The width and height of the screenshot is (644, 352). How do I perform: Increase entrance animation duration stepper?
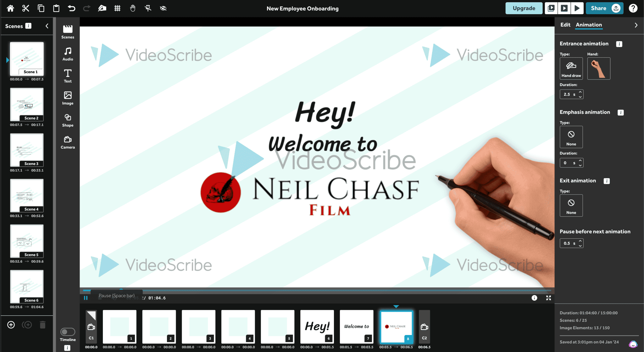(580, 92)
